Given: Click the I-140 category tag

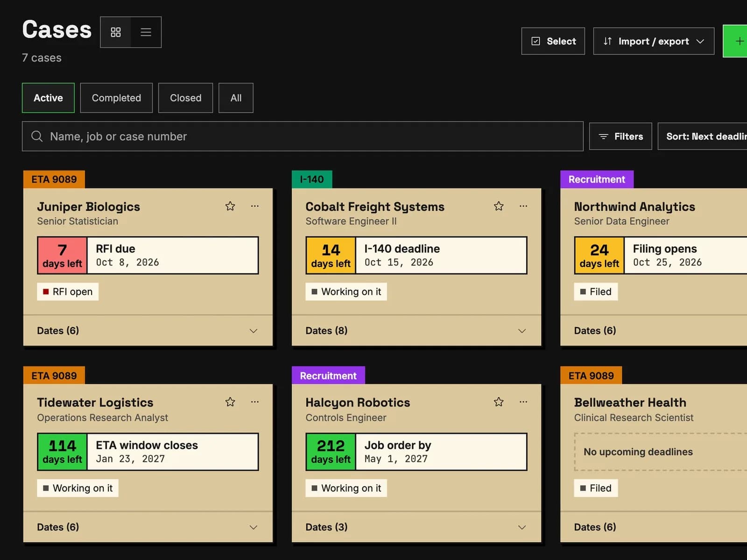Looking at the screenshot, I should (x=312, y=179).
